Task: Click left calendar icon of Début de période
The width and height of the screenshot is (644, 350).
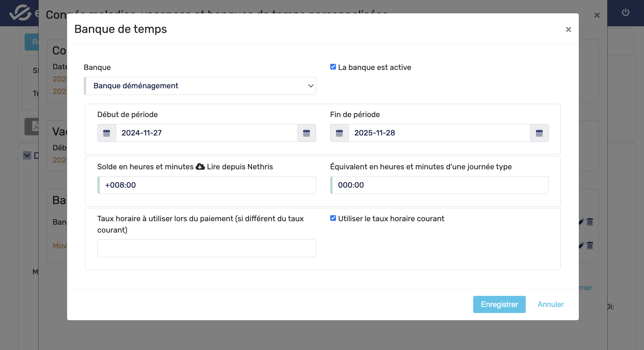Action: [107, 133]
